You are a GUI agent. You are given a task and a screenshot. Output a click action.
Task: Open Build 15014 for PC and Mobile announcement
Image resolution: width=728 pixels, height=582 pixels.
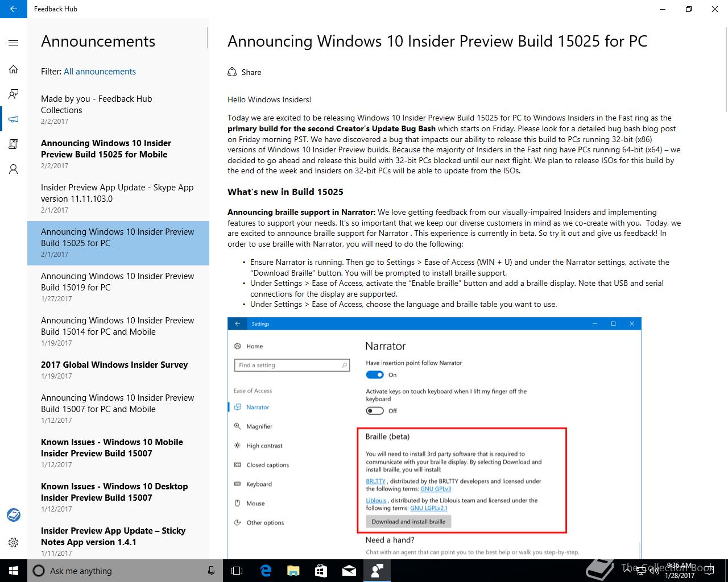(118, 331)
